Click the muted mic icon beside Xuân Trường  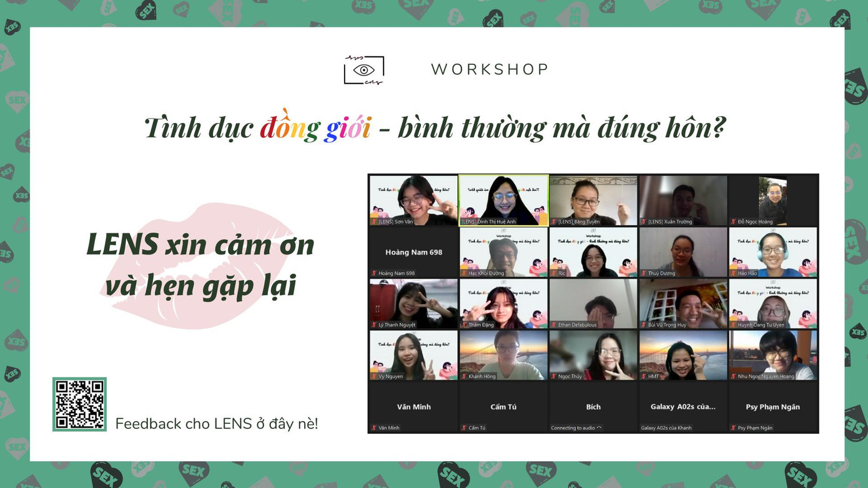[x=644, y=221]
